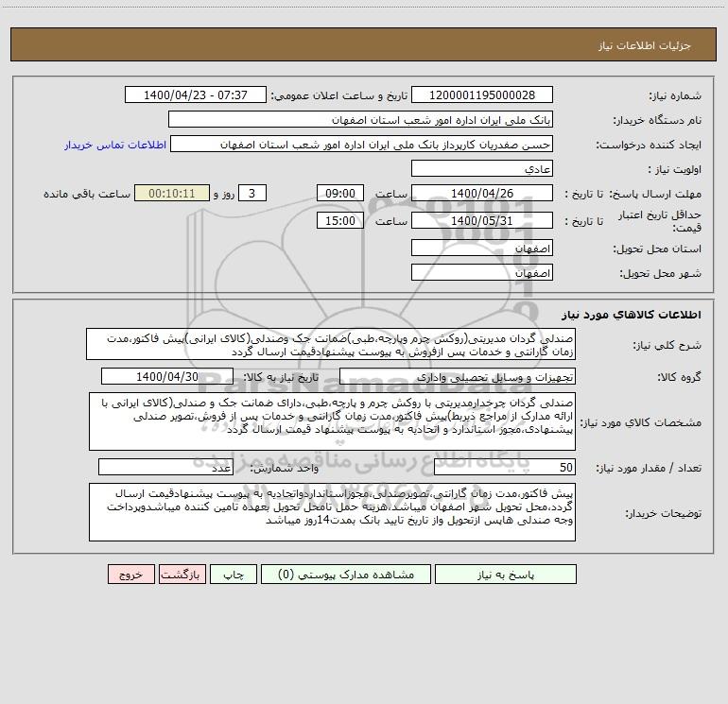Click the remaining time counter 00:10:11
The width and height of the screenshot is (728, 704).
click(172, 193)
